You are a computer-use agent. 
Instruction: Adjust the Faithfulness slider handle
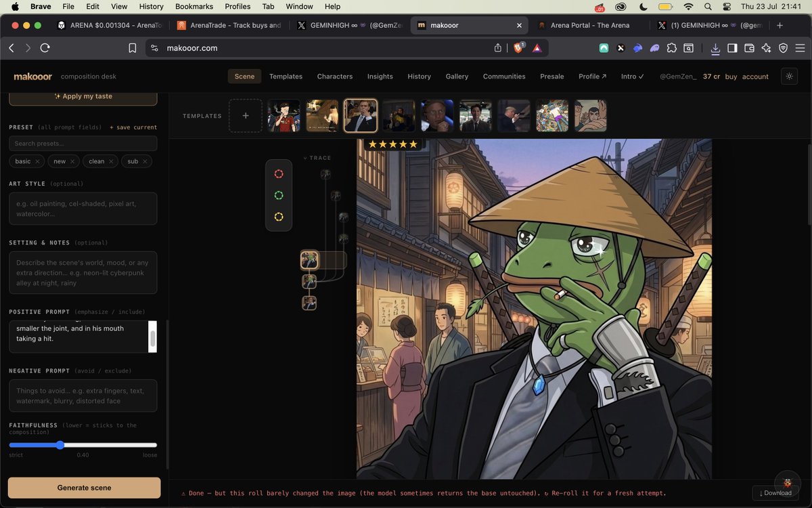[60, 445]
